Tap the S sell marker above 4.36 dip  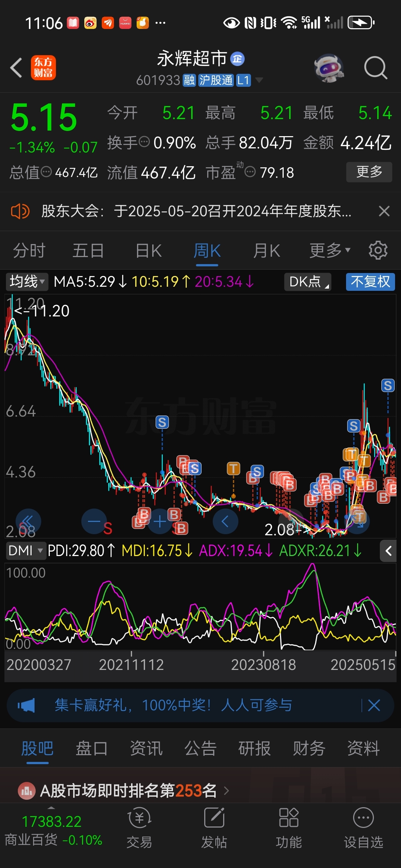[x=162, y=422]
